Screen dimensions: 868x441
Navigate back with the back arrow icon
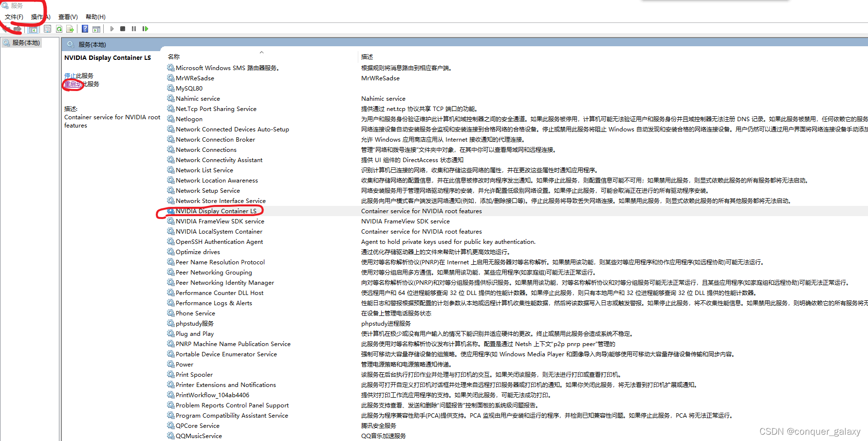5,29
